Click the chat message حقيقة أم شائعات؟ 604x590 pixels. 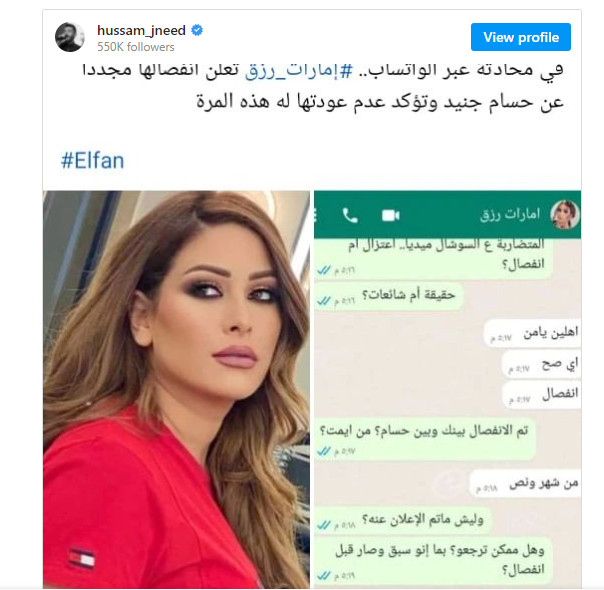(389, 296)
